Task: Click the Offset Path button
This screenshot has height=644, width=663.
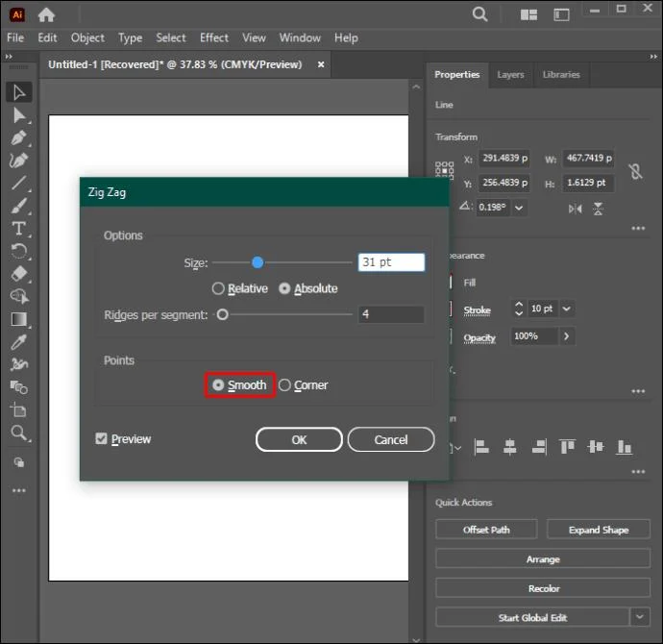Action: (x=486, y=530)
